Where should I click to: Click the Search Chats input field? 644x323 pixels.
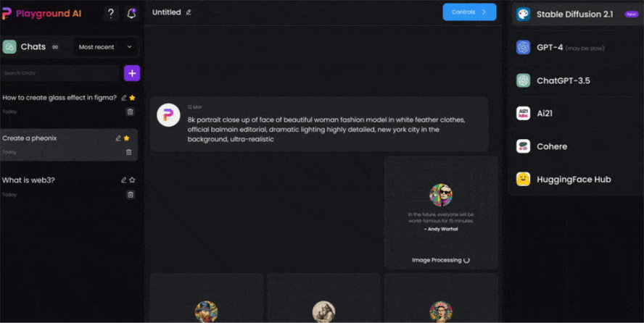coord(60,73)
